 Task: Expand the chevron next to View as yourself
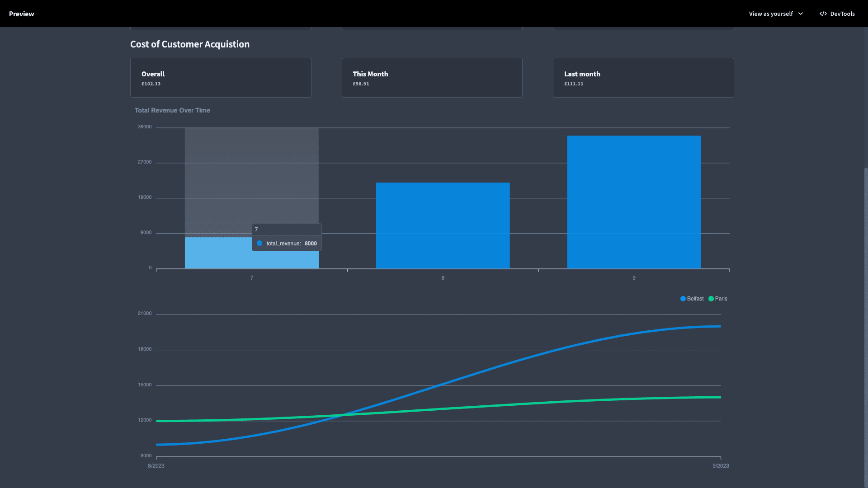pyautogui.click(x=801, y=14)
